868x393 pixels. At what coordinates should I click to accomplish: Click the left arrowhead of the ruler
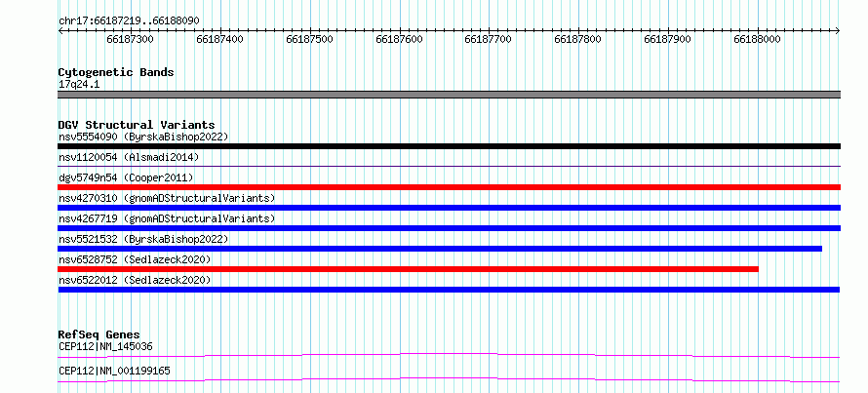point(60,31)
